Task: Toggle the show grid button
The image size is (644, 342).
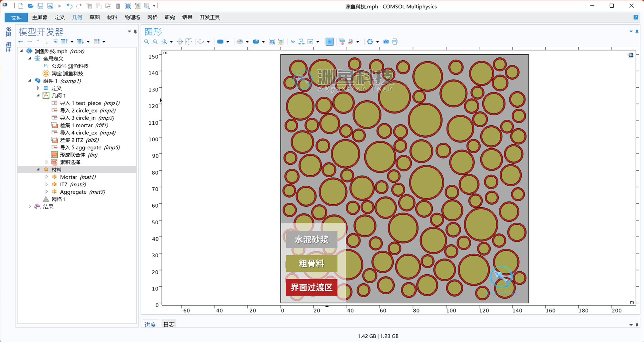Action: [330, 42]
